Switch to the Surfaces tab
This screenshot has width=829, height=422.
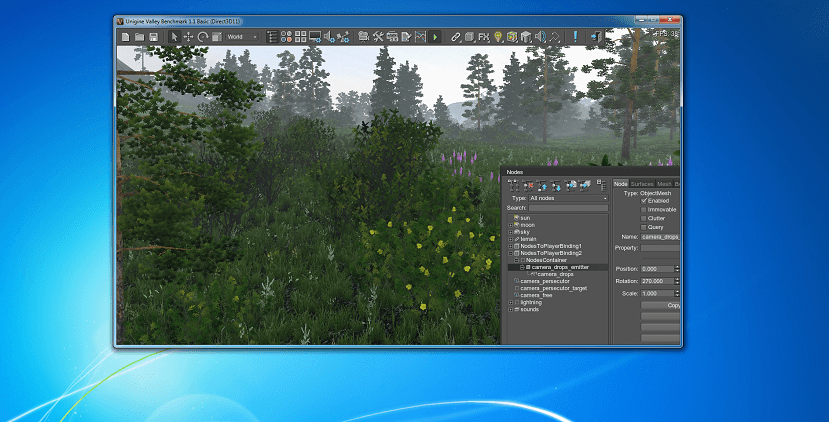coord(642,184)
